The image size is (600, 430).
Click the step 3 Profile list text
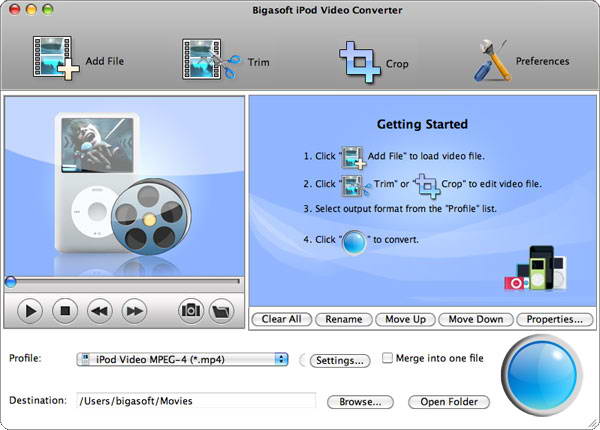pos(400,209)
